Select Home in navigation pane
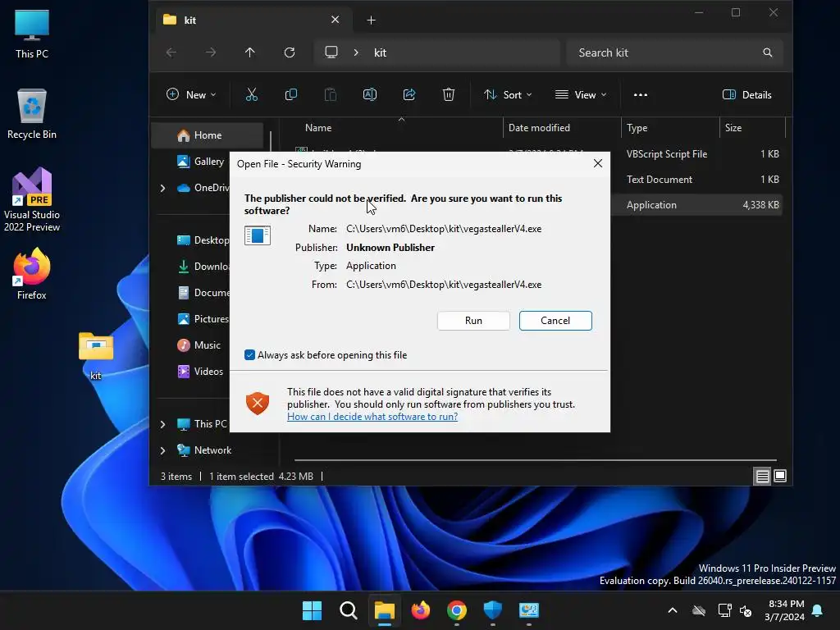 pos(208,135)
